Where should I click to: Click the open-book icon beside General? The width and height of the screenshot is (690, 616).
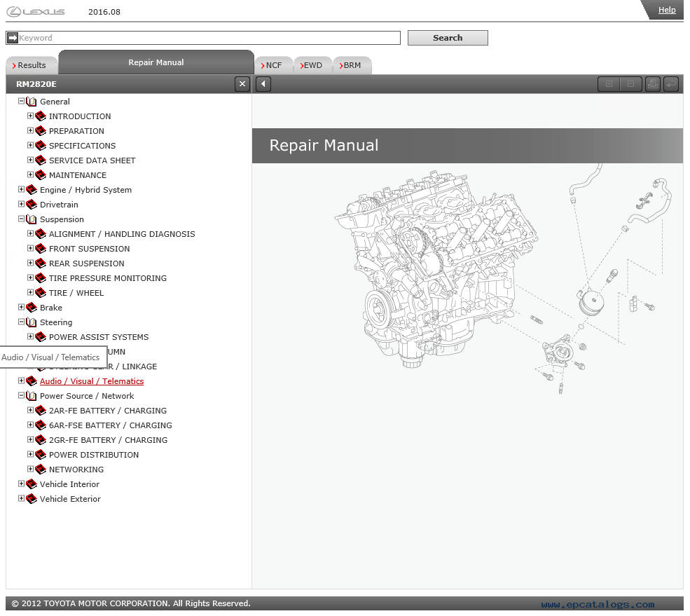[x=32, y=102]
